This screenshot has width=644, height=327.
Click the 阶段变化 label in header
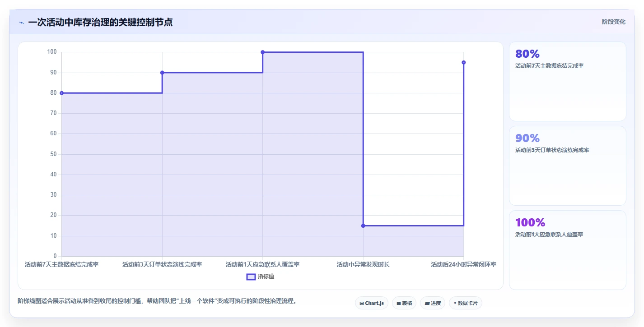[x=614, y=22]
